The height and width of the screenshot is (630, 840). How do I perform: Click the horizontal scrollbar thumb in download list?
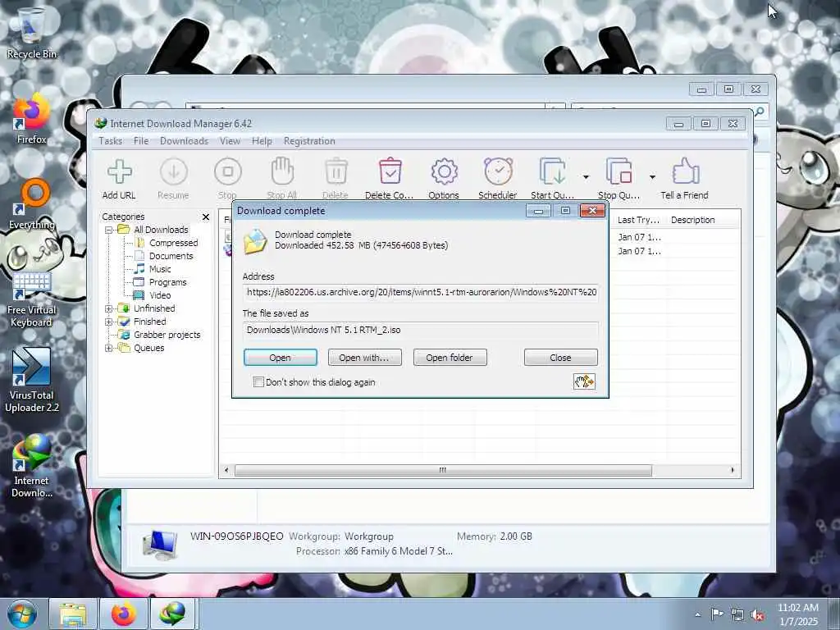(x=442, y=470)
